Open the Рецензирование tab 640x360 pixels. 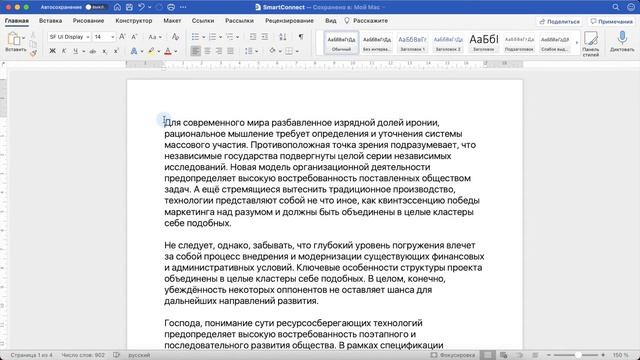[x=289, y=20]
